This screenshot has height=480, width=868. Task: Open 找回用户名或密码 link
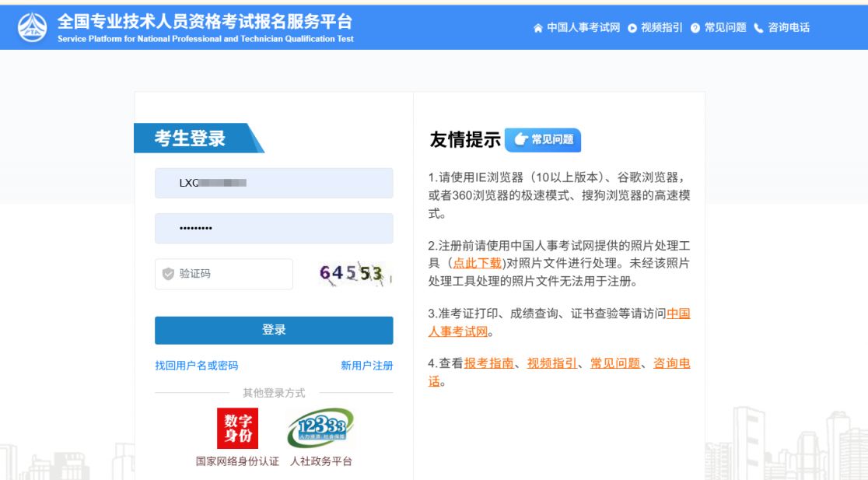pos(197,366)
